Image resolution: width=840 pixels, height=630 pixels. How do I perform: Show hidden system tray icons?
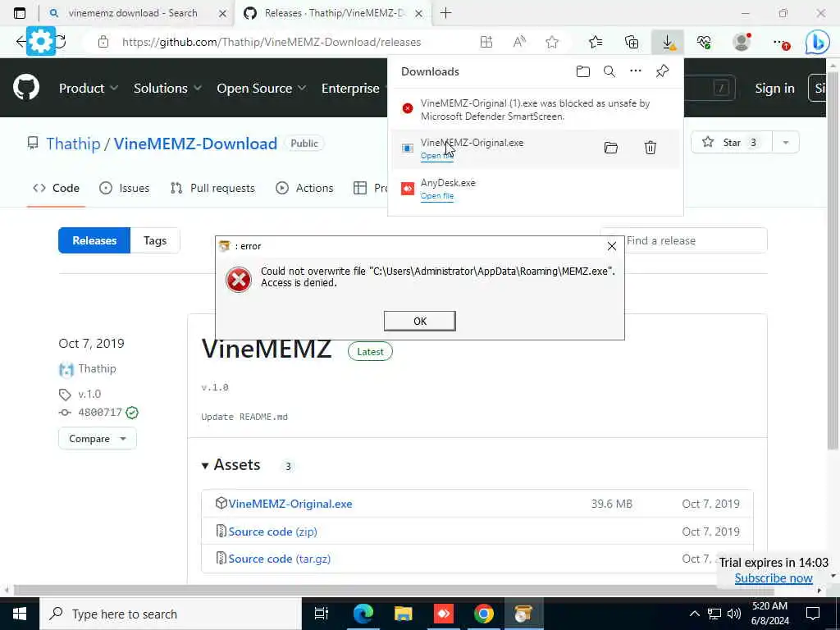(694, 614)
